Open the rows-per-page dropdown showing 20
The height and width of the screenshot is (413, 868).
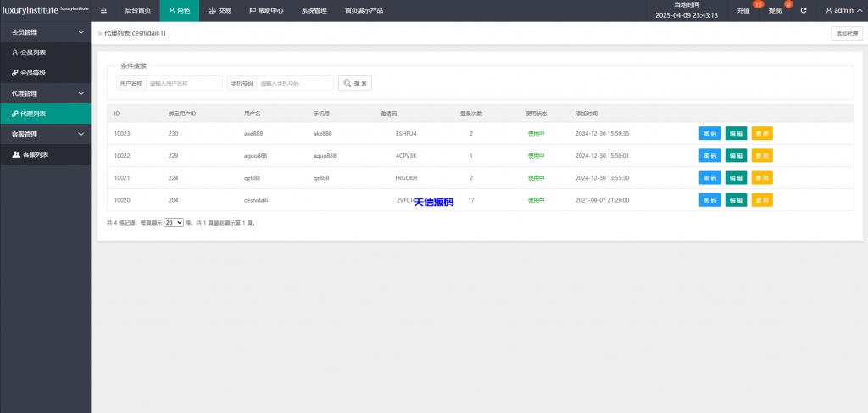pos(174,222)
